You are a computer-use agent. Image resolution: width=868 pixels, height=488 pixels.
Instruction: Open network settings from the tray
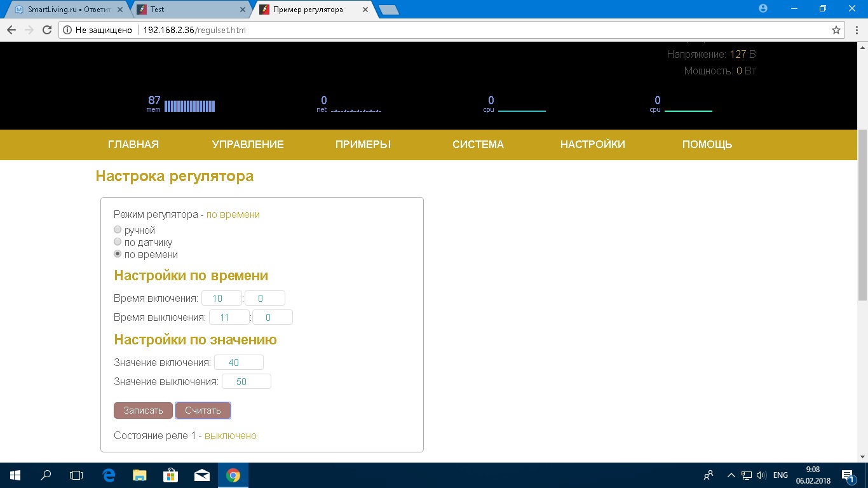(x=747, y=475)
